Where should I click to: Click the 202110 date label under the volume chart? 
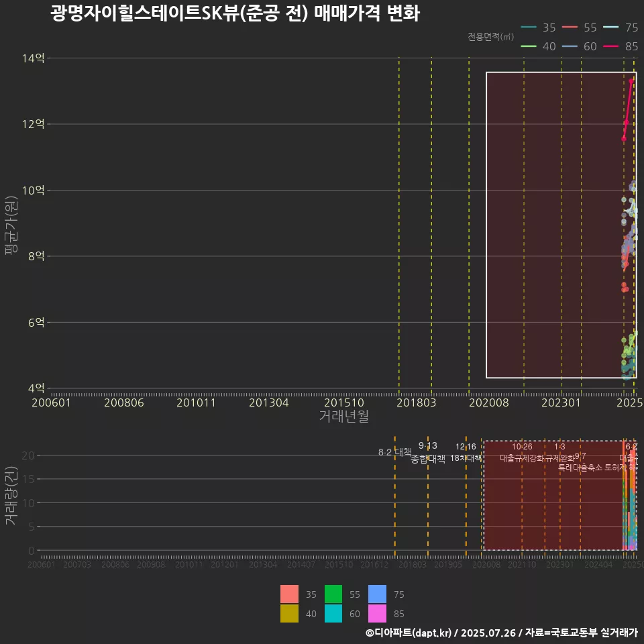(522, 565)
